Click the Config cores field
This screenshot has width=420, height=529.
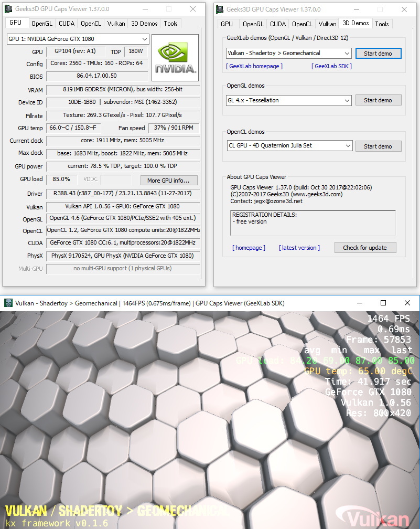96,64
